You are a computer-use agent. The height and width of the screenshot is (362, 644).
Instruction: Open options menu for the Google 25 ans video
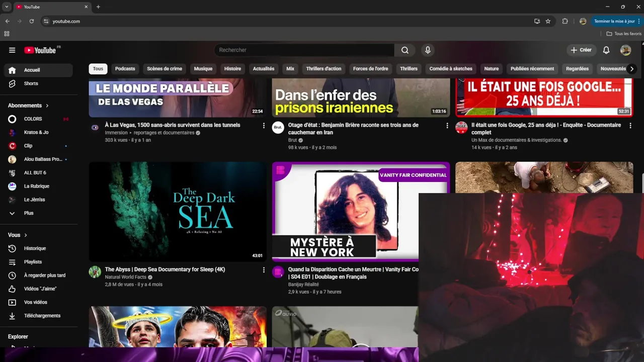tap(630, 126)
